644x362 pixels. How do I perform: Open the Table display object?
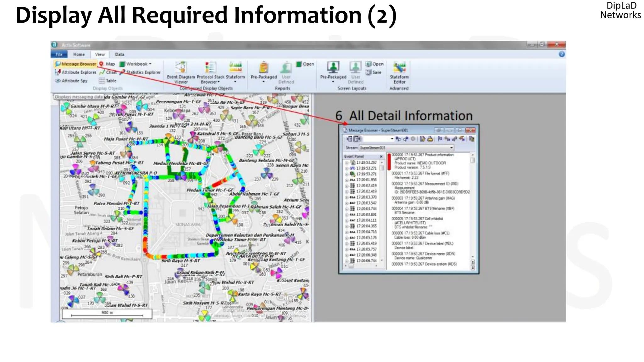click(108, 81)
